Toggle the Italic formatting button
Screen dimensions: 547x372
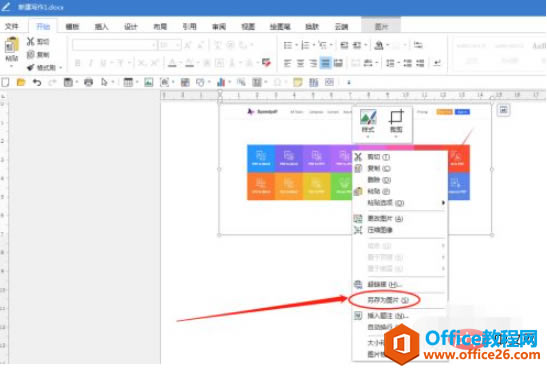click(x=91, y=63)
